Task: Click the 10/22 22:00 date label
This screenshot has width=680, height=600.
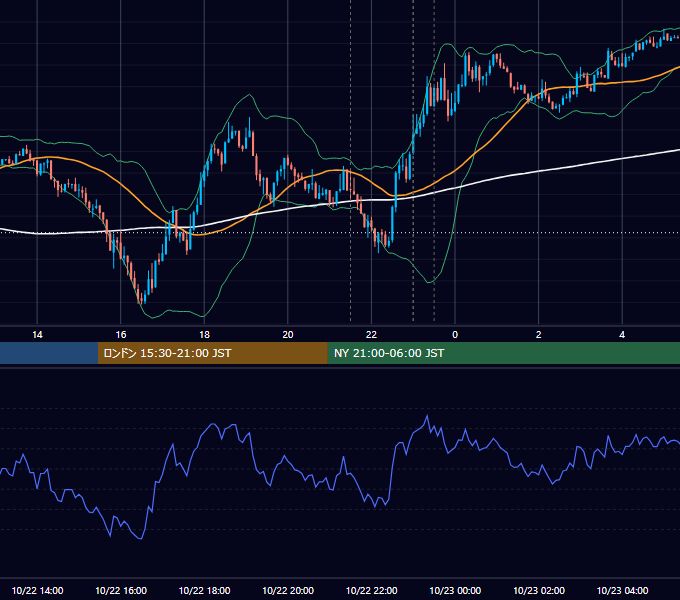Action: click(x=371, y=590)
